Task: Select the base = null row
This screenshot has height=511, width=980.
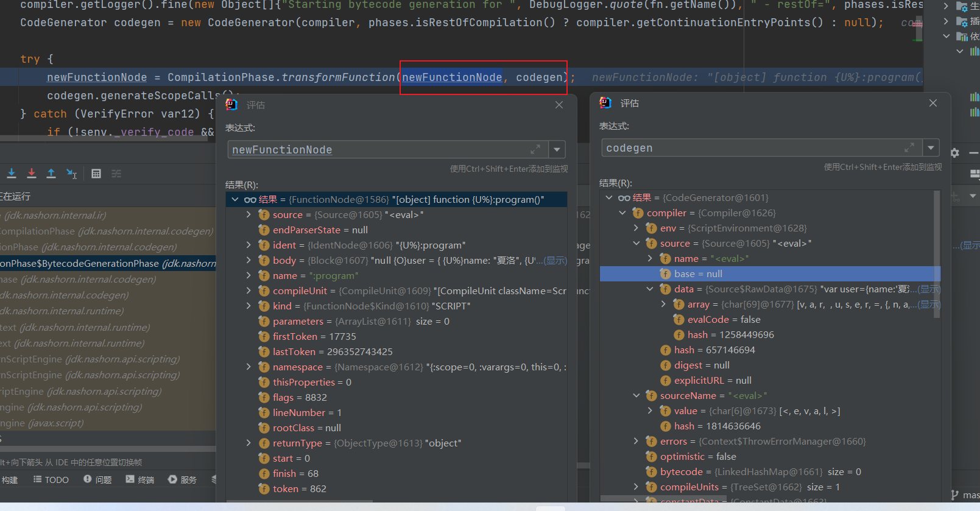Action: pyautogui.click(x=770, y=273)
